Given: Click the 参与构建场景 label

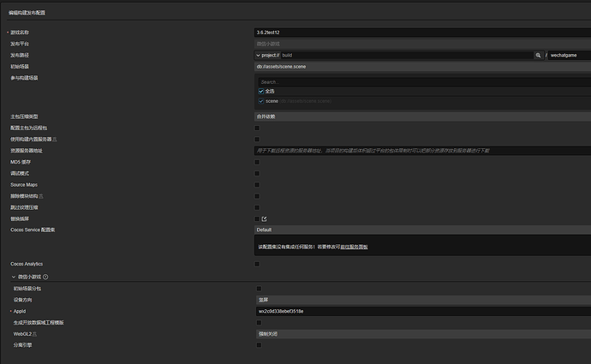Looking at the screenshot, I should (24, 78).
